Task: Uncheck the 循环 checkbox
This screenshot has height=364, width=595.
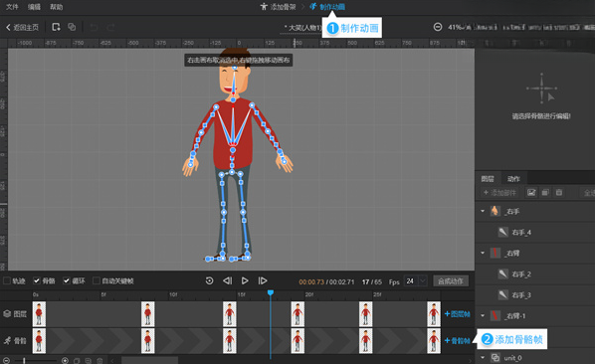Action: tap(67, 280)
